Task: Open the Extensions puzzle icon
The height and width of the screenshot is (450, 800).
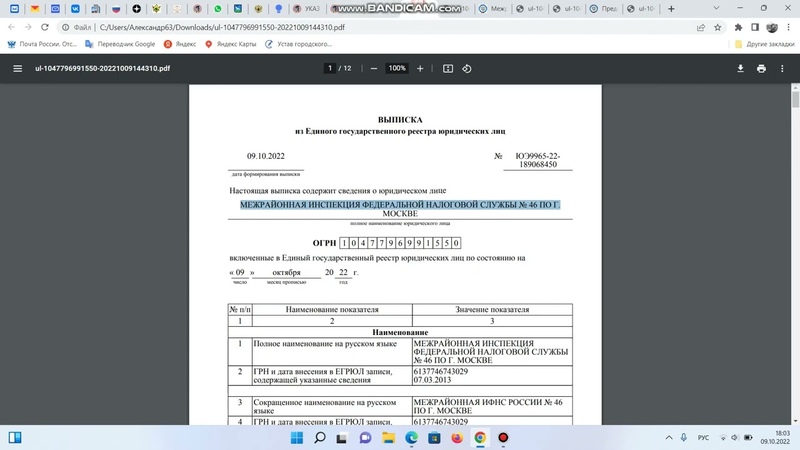Action: pyautogui.click(x=738, y=28)
